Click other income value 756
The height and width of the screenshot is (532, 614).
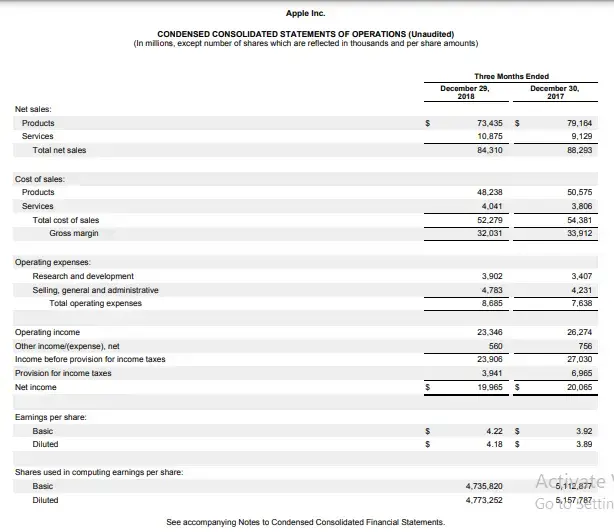(585, 346)
